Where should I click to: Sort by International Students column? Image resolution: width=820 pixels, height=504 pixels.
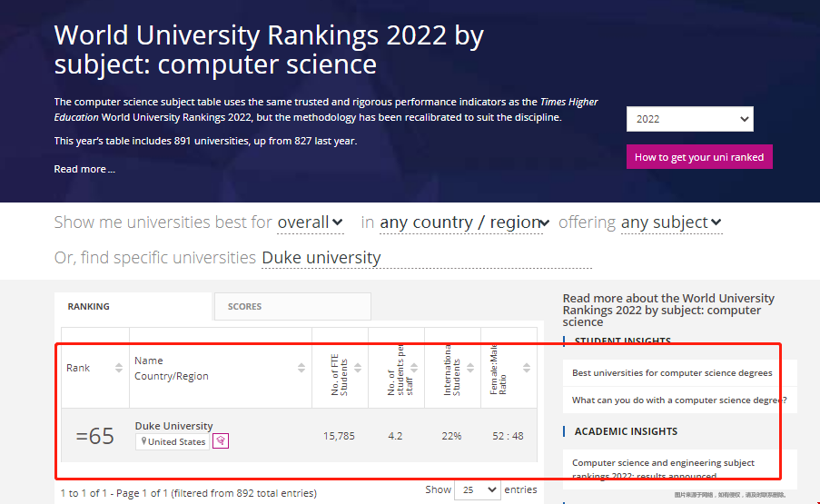point(470,368)
